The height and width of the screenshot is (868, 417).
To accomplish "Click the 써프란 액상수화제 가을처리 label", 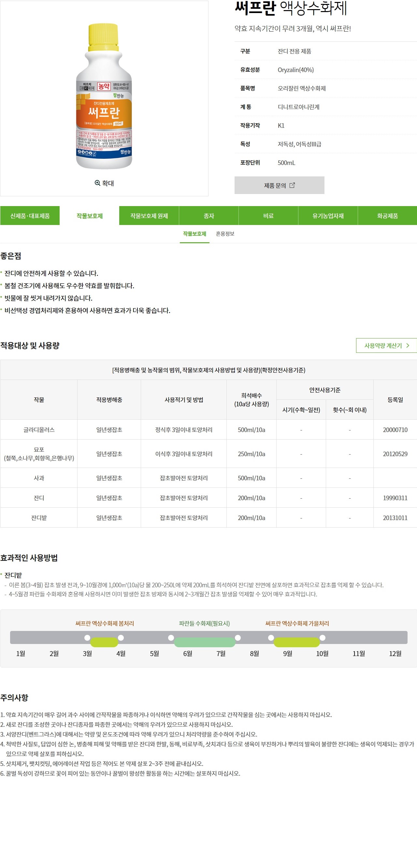I will pyautogui.click(x=297, y=623).
